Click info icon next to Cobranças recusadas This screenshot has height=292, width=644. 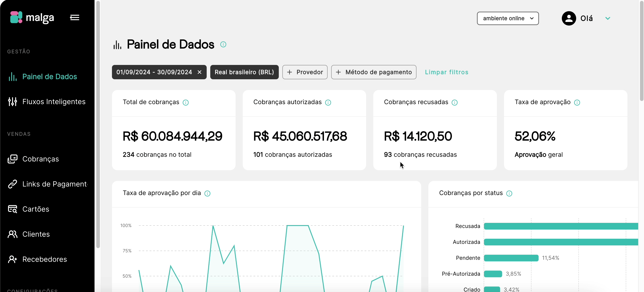pyautogui.click(x=454, y=103)
